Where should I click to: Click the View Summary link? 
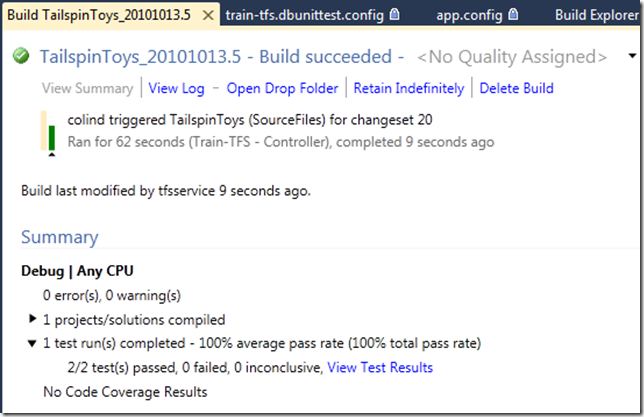[87, 88]
